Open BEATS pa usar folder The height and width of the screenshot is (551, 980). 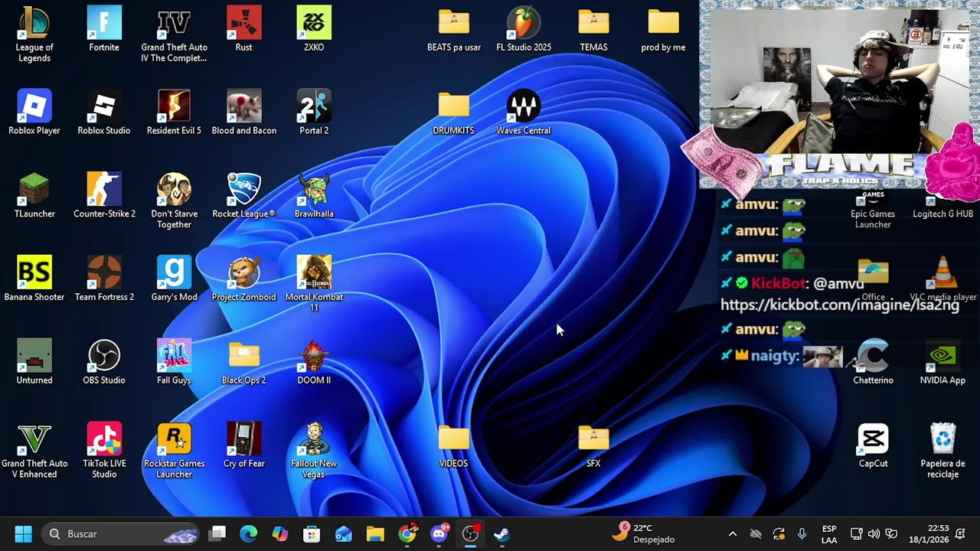(x=454, y=29)
